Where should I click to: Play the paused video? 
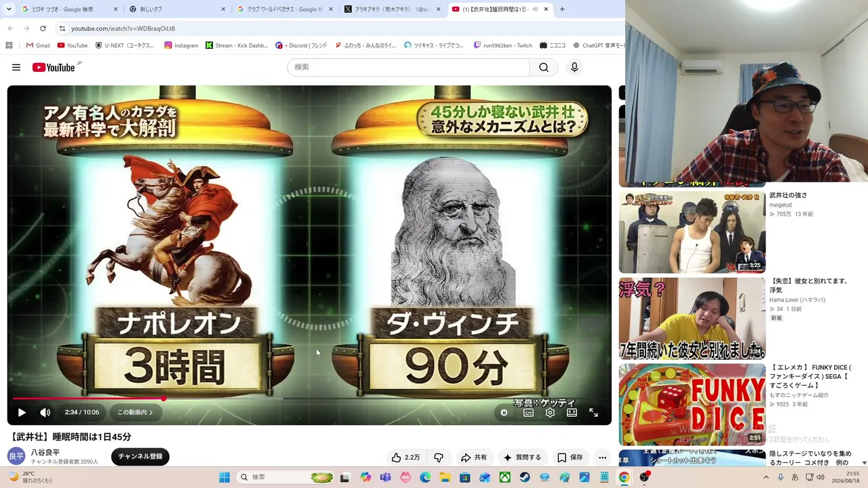(22, 412)
